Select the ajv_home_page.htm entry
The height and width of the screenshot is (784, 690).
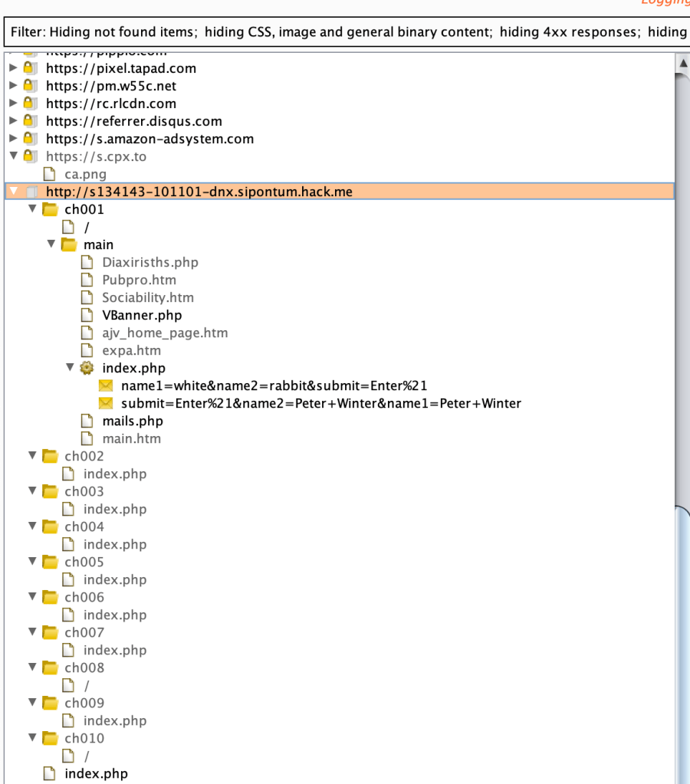[164, 333]
